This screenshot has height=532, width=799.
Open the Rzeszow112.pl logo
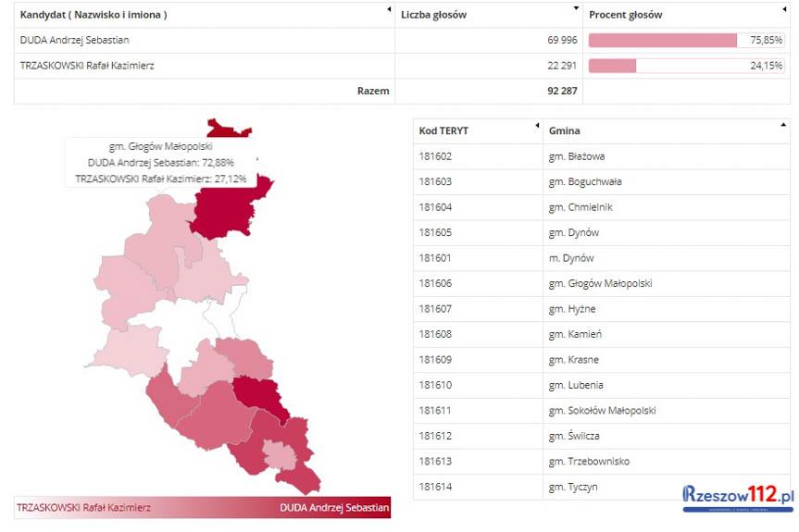click(738, 498)
